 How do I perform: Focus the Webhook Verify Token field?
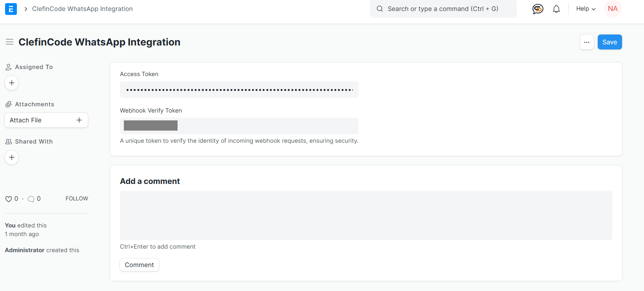coord(239,126)
